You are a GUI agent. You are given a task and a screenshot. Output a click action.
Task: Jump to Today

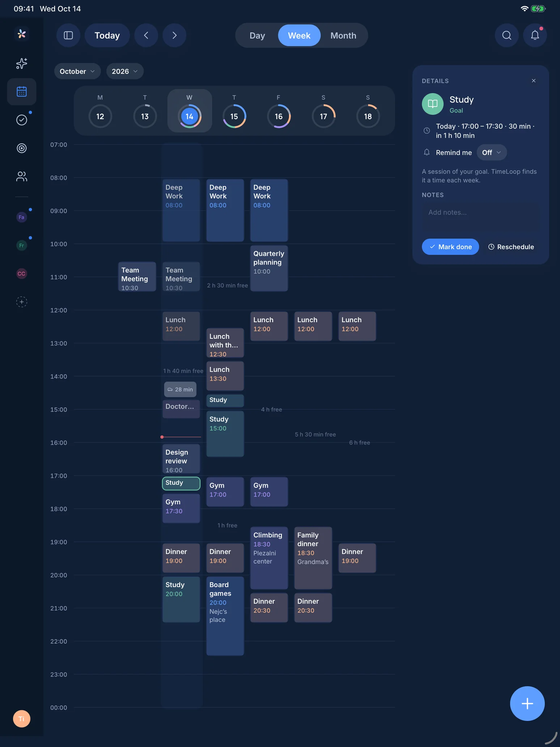click(x=107, y=35)
